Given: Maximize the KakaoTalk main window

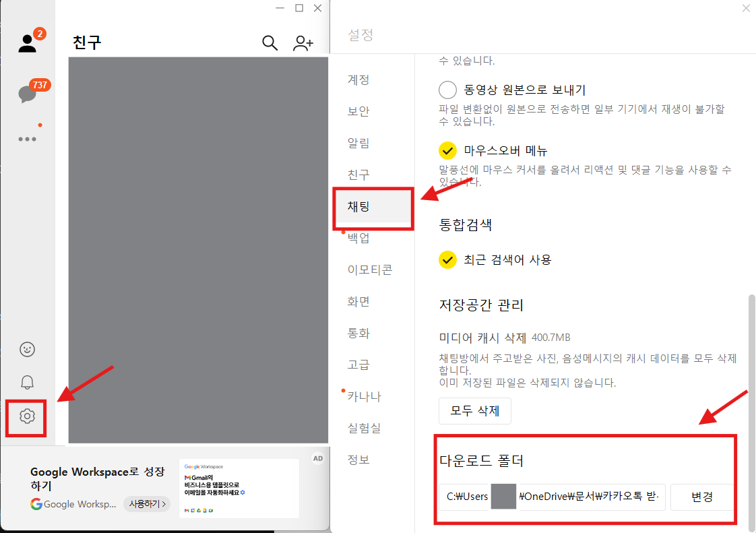Looking at the screenshot, I should pyautogui.click(x=299, y=8).
